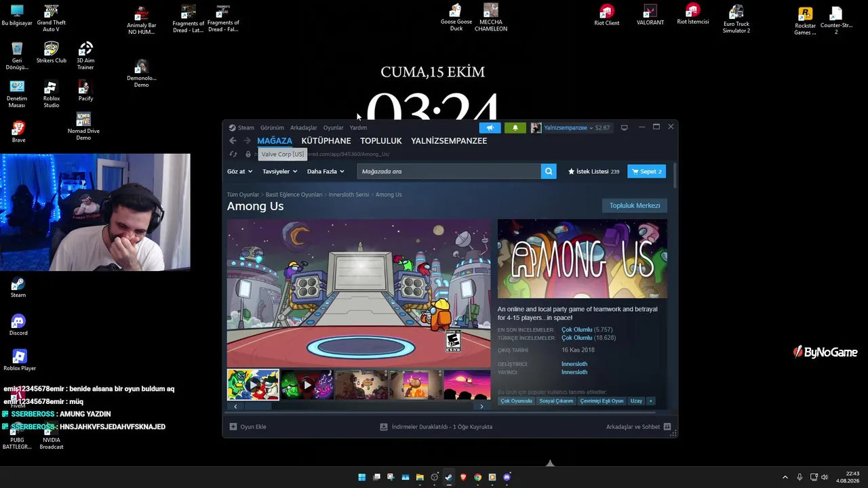Select the Pacify desktop shortcut
868x488 pixels.
pyautogui.click(x=85, y=91)
